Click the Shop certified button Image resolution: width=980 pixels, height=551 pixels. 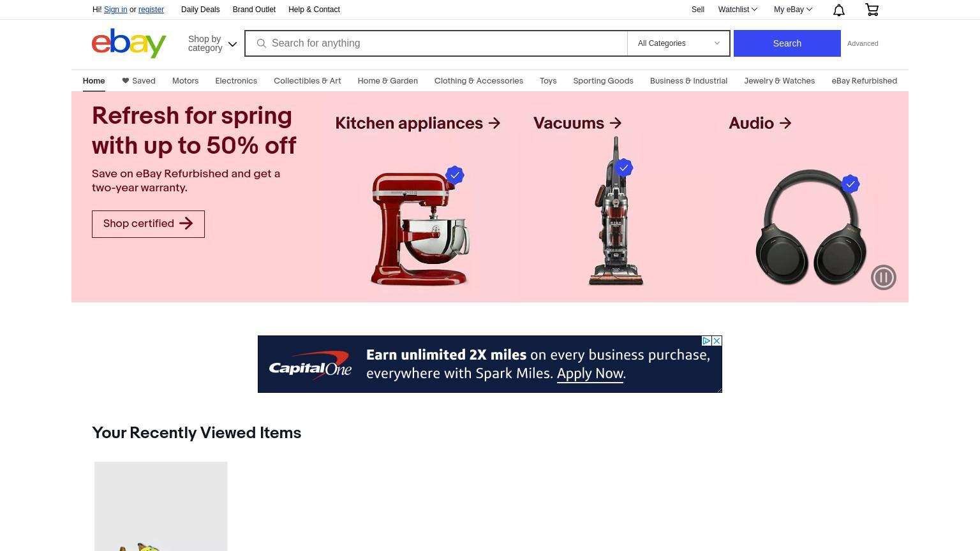tap(148, 224)
